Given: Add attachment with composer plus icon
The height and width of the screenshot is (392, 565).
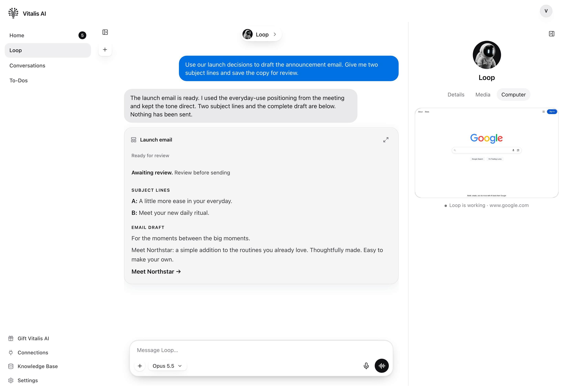Looking at the screenshot, I should click(140, 366).
